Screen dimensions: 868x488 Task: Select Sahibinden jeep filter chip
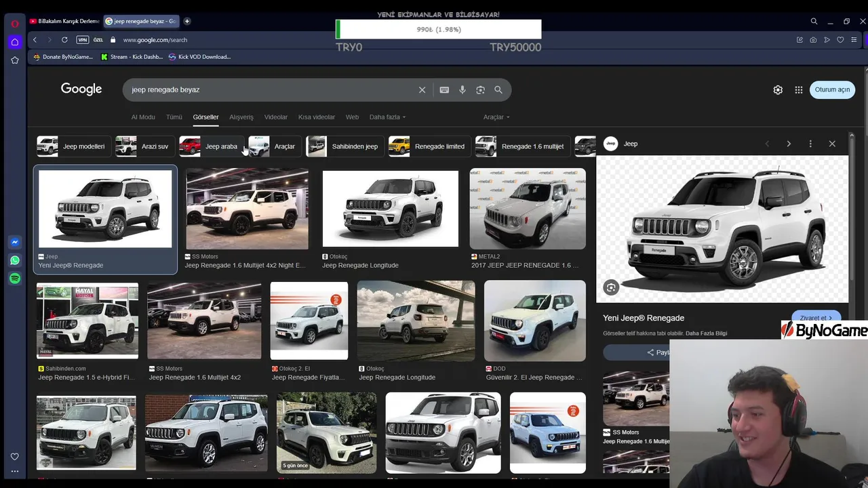(x=344, y=146)
